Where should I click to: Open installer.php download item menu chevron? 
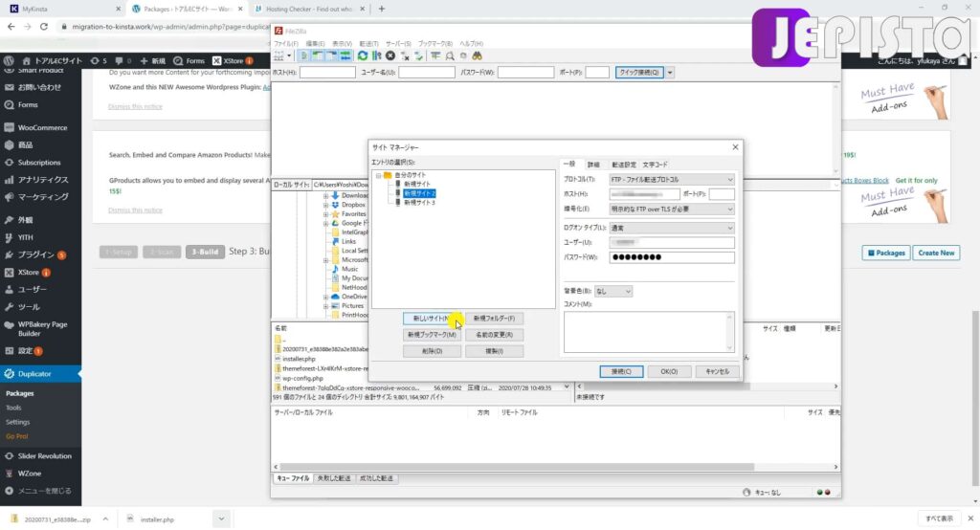point(221,519)
